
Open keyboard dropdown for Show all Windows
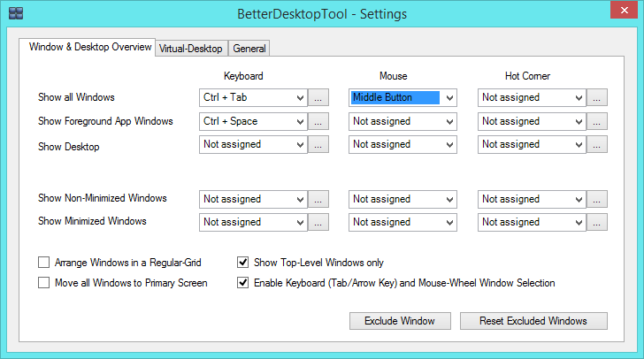point(253,98)
